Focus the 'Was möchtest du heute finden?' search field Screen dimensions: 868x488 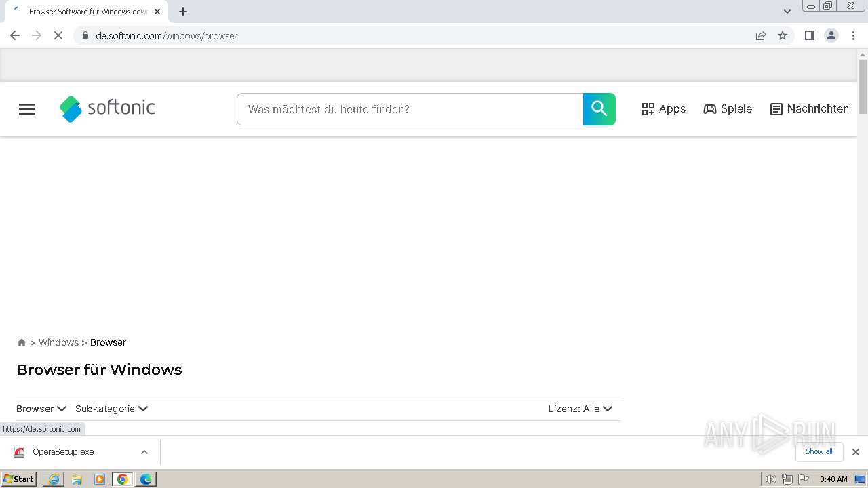[x=410, y=109]
